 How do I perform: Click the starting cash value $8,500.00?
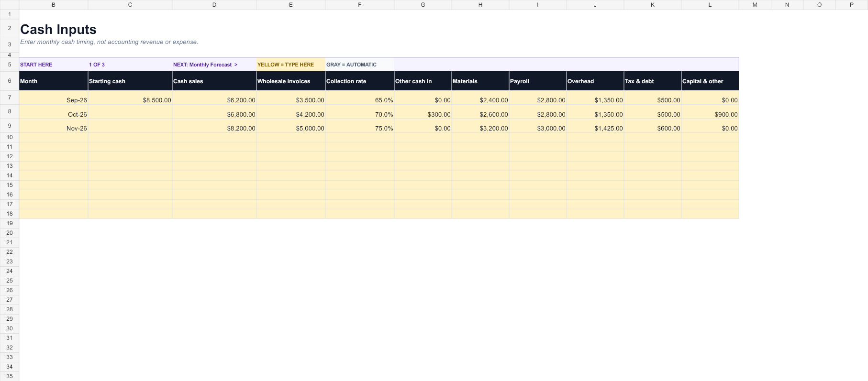130,98
